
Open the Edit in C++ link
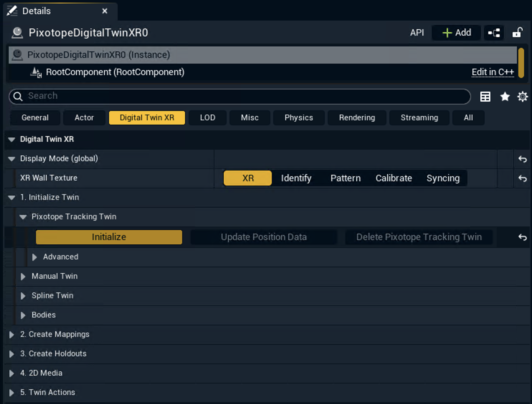click(492, 72)
